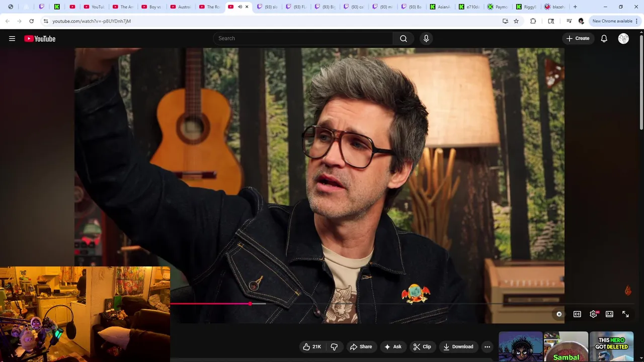Viewport: 644px width, 362px height.
Task: Click the flame icon beside the video
Action: pyautogui.click(x=628, y=291)
